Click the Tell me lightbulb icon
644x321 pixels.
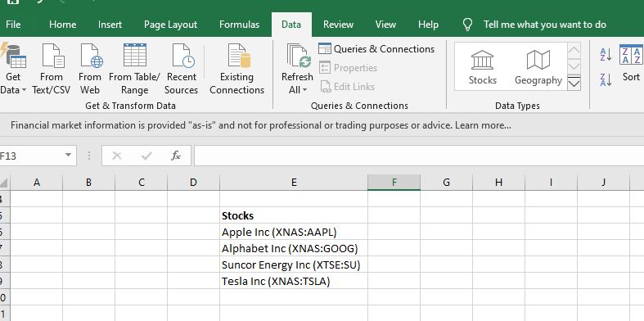click(467, 25)
